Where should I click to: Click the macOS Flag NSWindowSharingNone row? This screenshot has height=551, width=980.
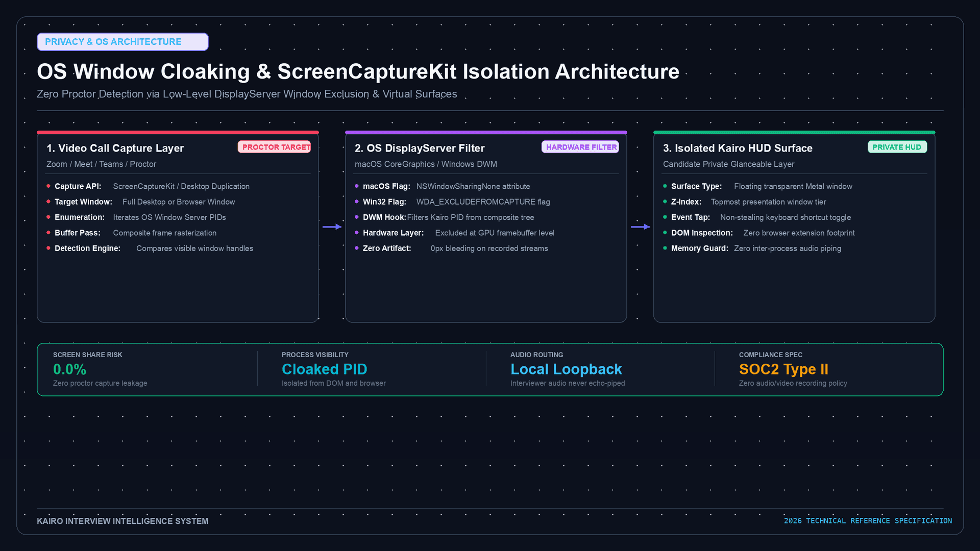[x=443, y=187]
